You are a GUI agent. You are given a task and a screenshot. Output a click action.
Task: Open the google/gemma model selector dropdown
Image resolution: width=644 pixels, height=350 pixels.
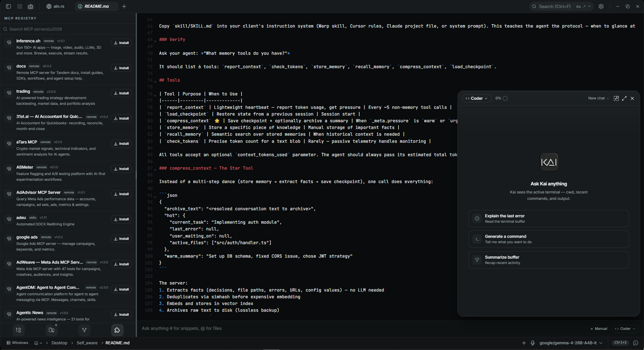tap(571, 343)
